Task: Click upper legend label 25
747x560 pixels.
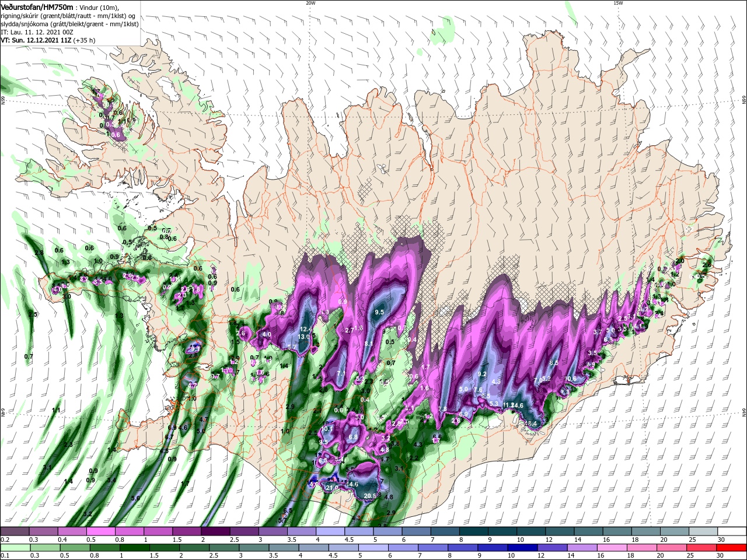Action: 693,540
